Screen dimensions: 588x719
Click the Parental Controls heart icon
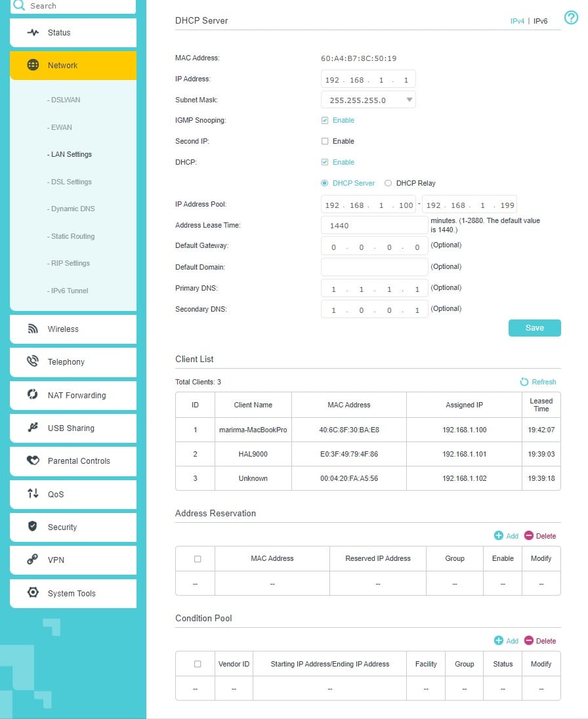(x=33, y=461)
